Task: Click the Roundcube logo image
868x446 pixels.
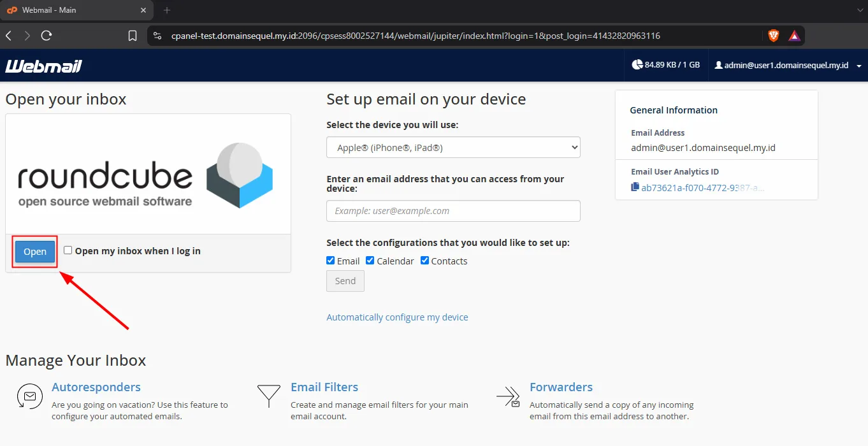Action: 145,176
